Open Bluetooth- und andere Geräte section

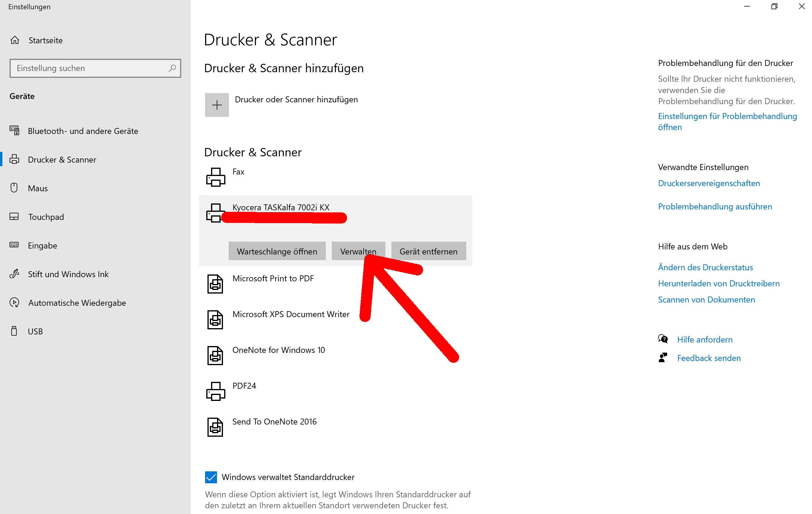83,131
